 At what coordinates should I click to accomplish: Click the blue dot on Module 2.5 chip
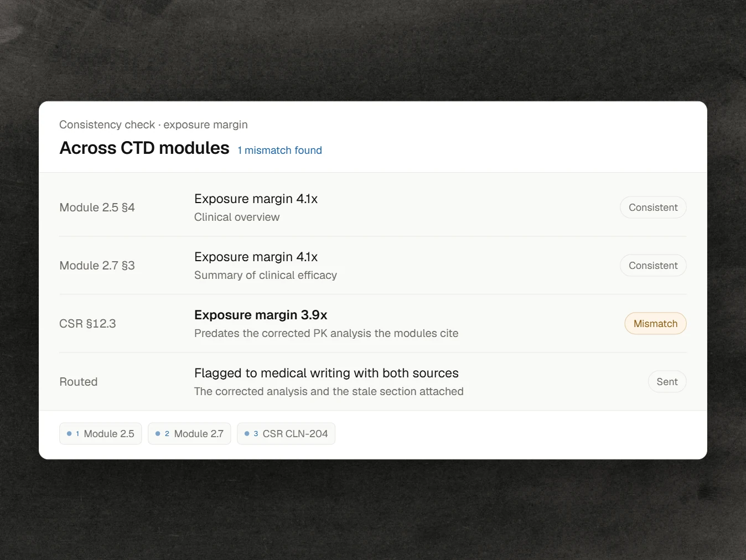click(69, 434)
